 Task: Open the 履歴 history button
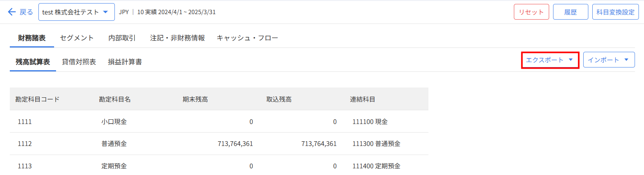point(570,12)
